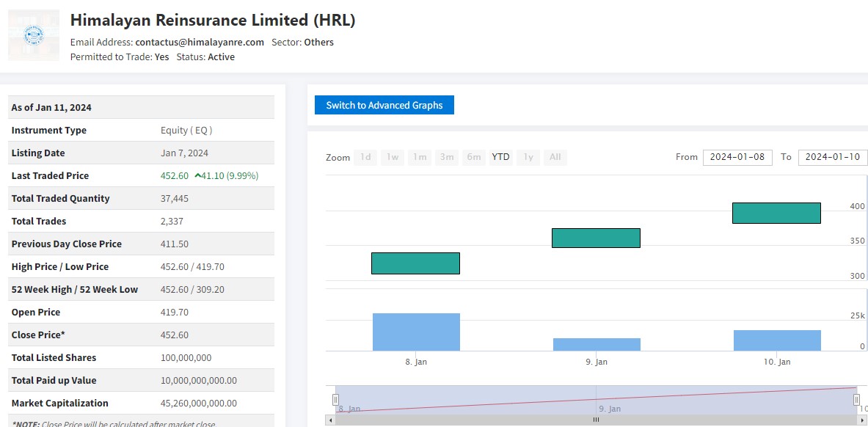Screen dimensions: 868x427
Task: Click the scrollbar left arrow under the chart
Action: click(x=330, y=420)
